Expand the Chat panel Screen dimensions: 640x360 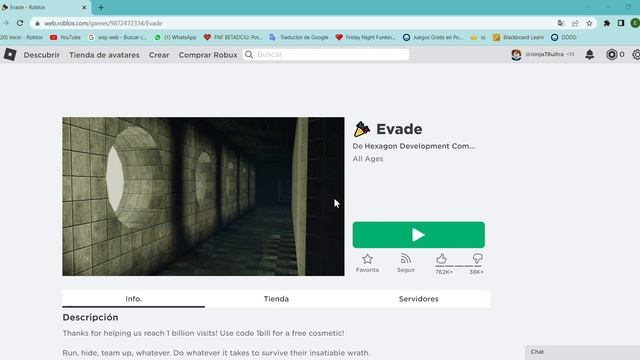(582, 352)
